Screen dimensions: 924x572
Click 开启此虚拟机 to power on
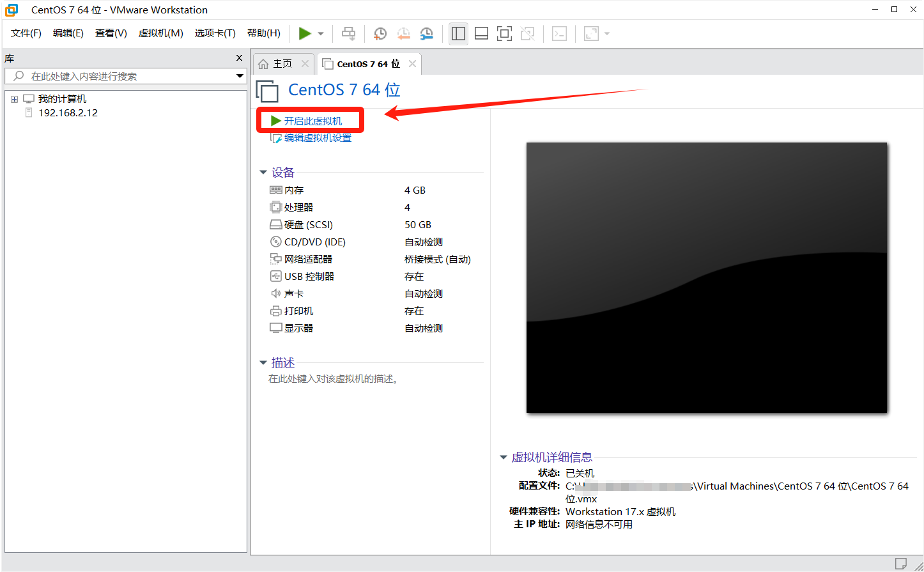312,121
